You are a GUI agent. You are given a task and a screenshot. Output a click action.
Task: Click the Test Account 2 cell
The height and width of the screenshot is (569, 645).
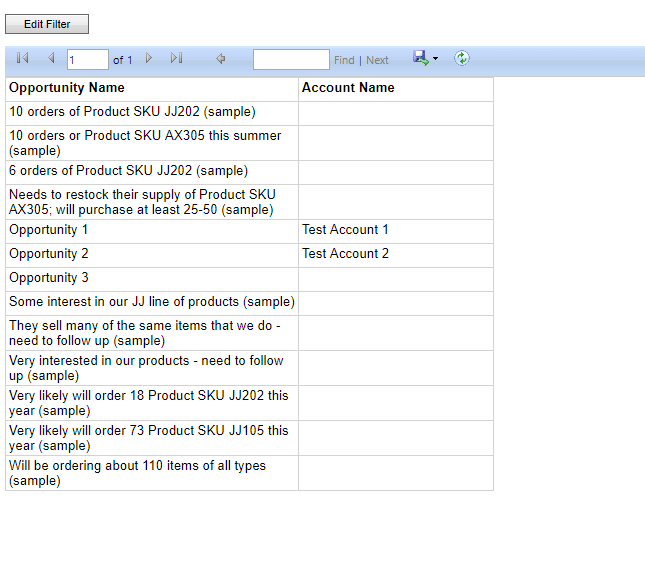coord(396,255)
